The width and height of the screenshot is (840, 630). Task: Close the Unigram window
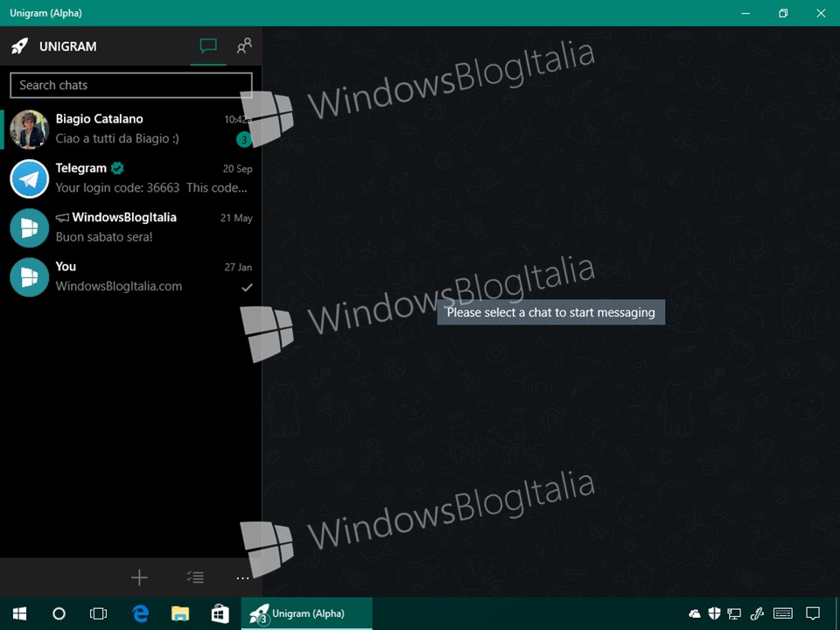pos(821,13)
